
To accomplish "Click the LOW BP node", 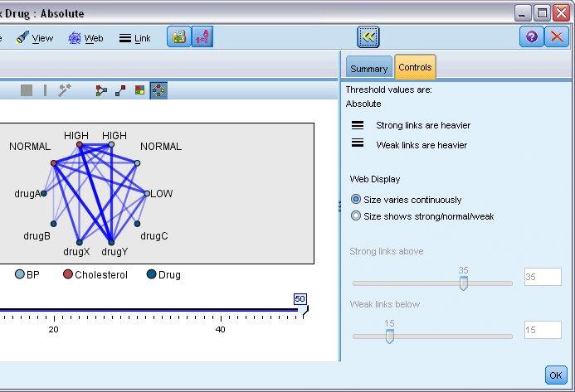I will click(x=147, y=193).
